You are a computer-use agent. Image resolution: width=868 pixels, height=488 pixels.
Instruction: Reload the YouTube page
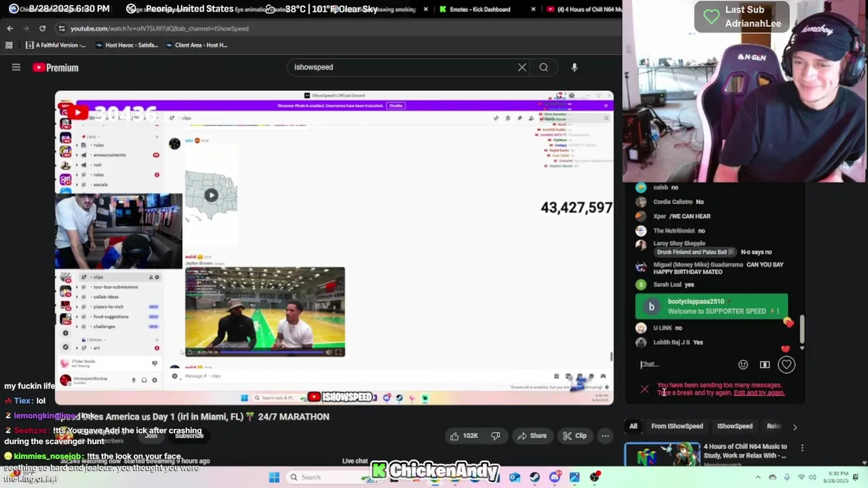(x=42, y=28)
